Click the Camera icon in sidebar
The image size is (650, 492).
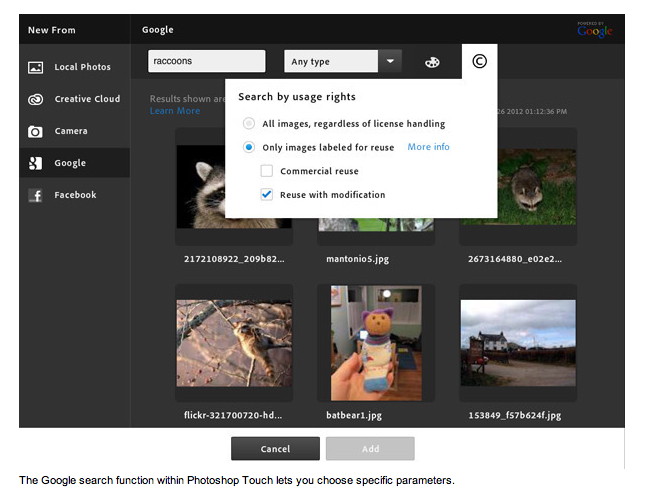tap(35, 131)
